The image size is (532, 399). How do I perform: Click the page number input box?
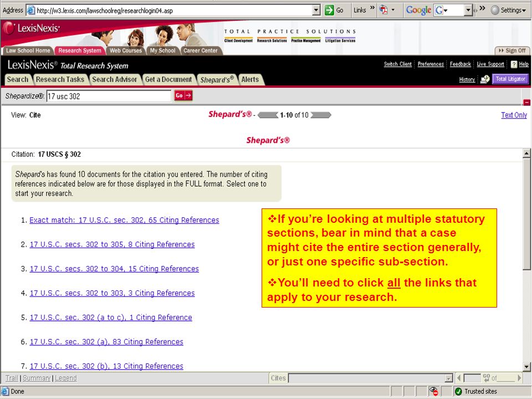pyautogui.click(x=472, y=378)
